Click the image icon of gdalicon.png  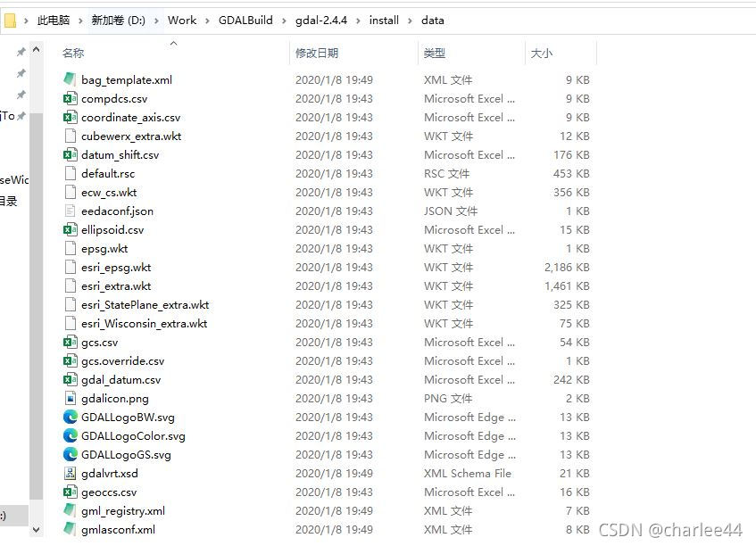point(70,399)
